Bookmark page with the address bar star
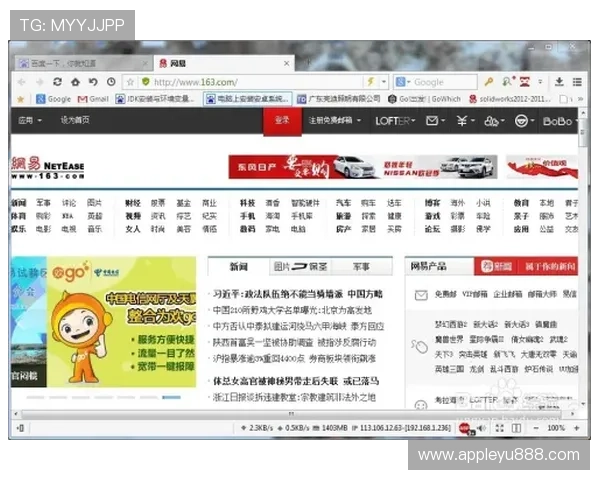 click(130, 82)
